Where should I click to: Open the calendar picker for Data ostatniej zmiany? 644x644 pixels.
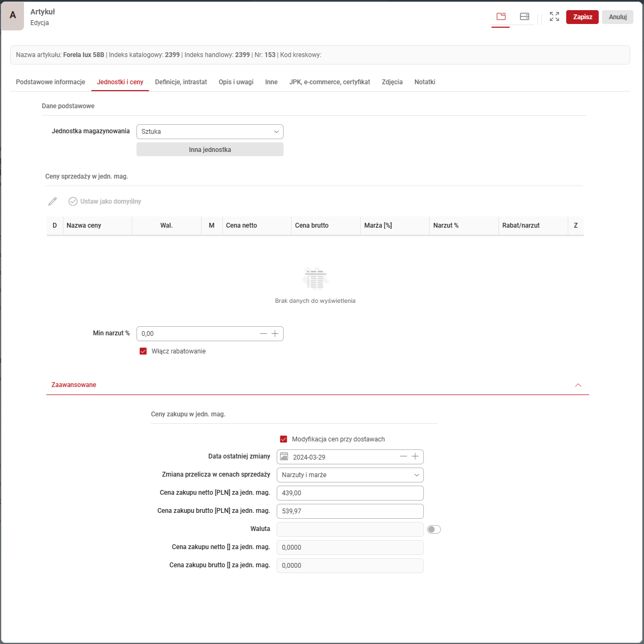tap(284, 457)
